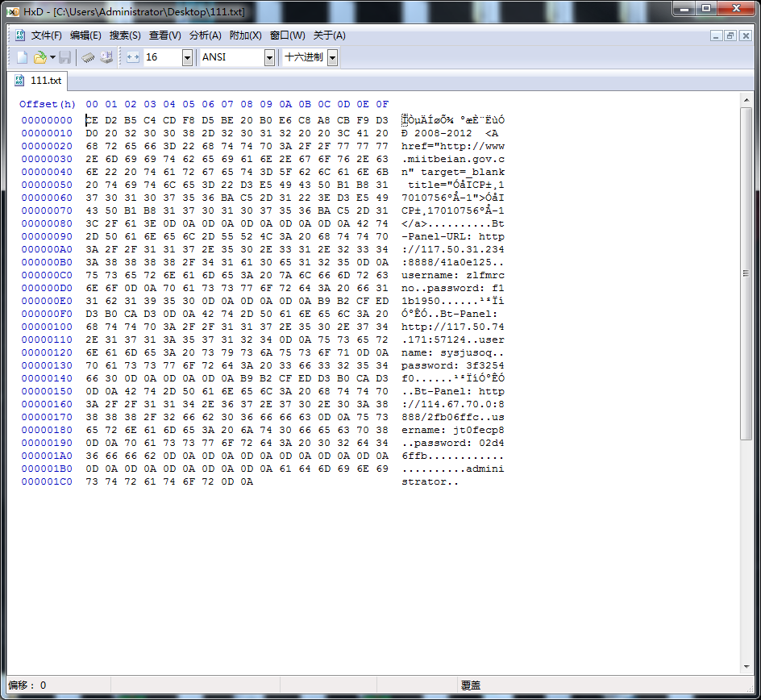Click offset row 00000090
The height and width of the screenshot is (700, 761).
[x=47, y=236]
